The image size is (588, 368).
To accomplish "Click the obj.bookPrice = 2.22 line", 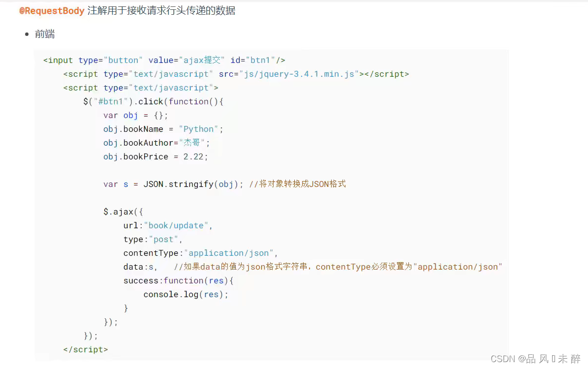I will (x=155, y=157).
